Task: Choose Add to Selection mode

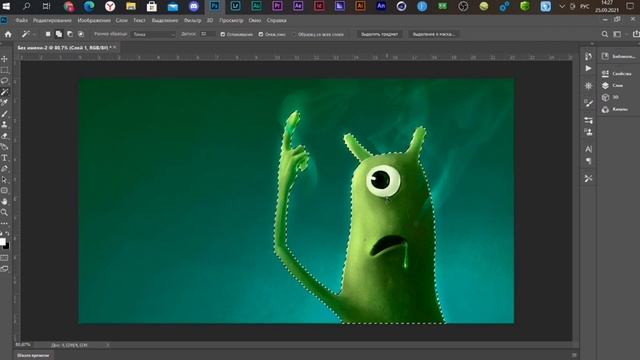Action: point(59,34)
